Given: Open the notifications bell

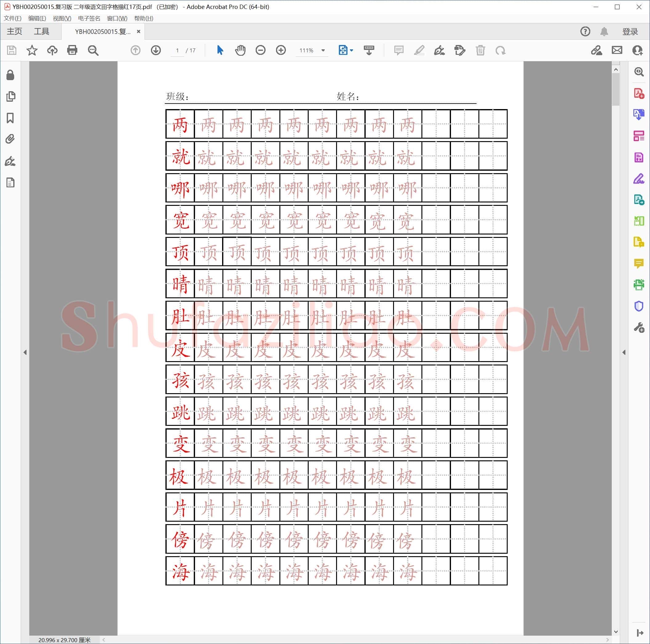Looking at the screenshot, I should (604, 32).
